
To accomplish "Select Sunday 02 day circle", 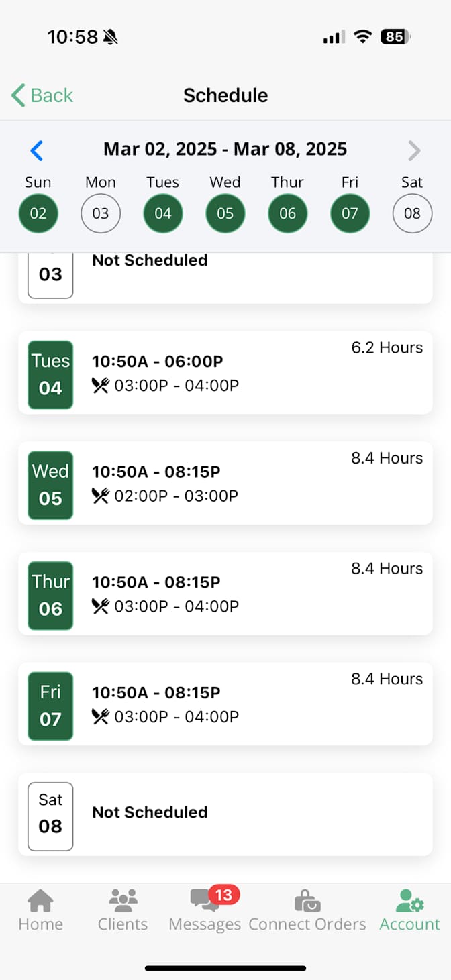I will pos(38,213).
